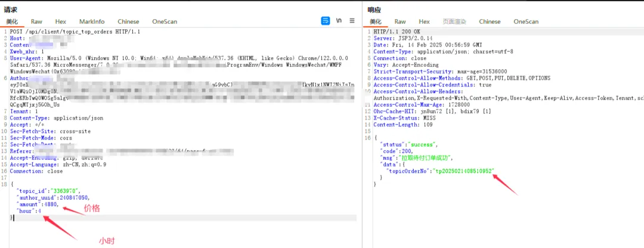Image resolution: width=644 pixels, height=248 pixels.
Task: Open the MarkInfo tab in request panel
Action: tap(92, 22)
